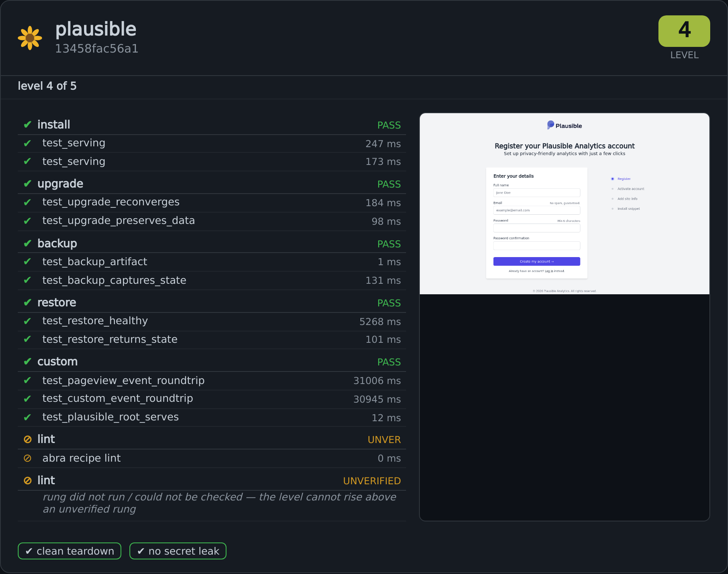
Task: Click the backup section label
Action: point(57,243)
